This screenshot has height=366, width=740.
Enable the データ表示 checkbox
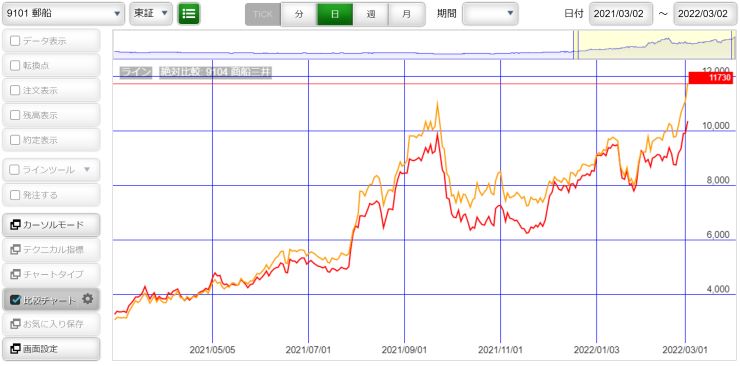point(15,41)
